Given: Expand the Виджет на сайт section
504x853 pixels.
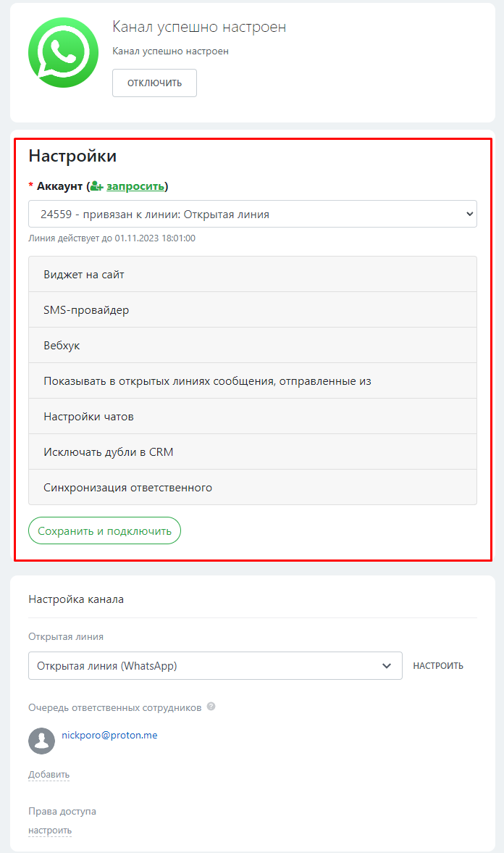Looking at the screenshot, I should coord(252,275).
